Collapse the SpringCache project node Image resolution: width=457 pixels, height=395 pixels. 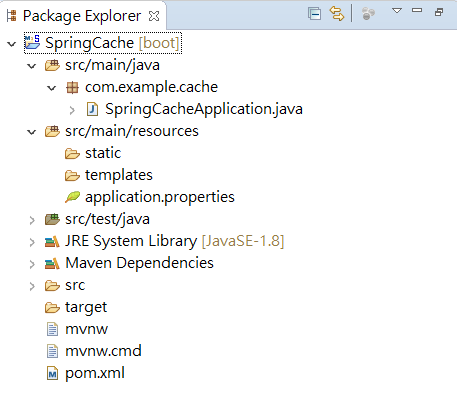pyautogui.click(x=12, y=44)
